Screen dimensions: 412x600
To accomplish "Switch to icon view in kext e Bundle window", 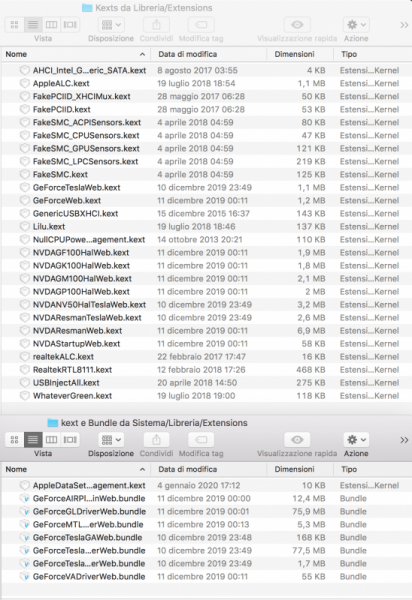I will [15, 440].
